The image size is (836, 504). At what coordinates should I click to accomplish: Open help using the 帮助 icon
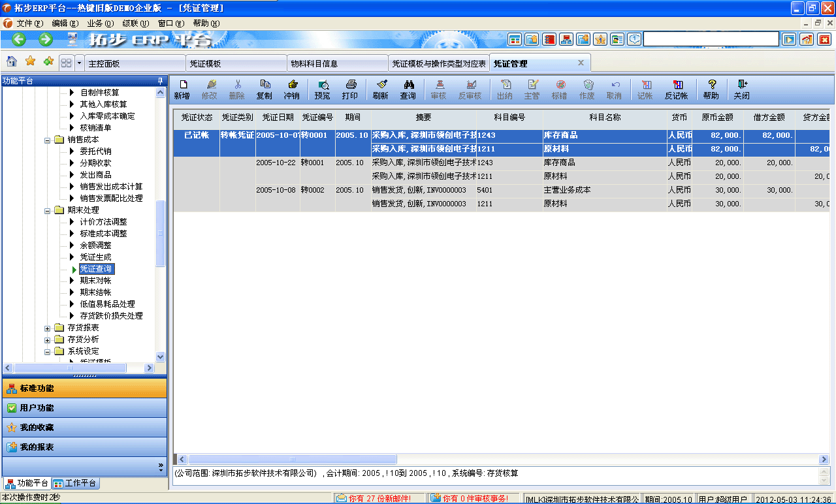[711, 89]
